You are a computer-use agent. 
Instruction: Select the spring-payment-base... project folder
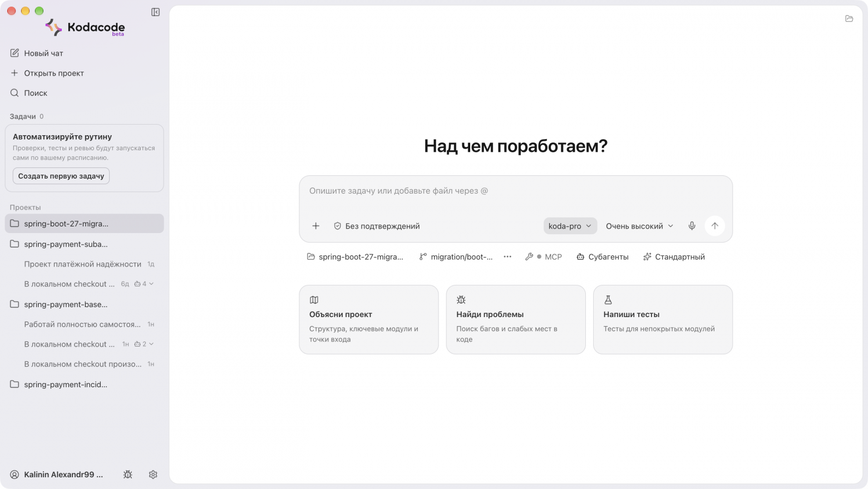[x=85, y=304]
